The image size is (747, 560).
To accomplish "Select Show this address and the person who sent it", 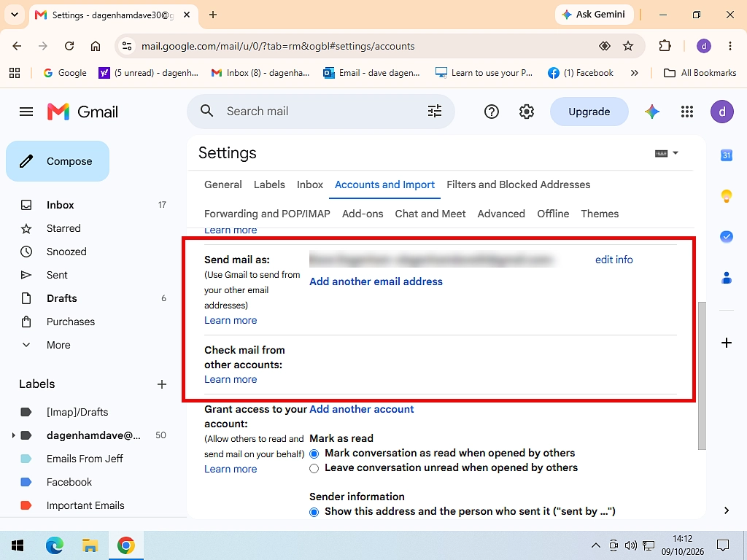I will coord(314,513).
